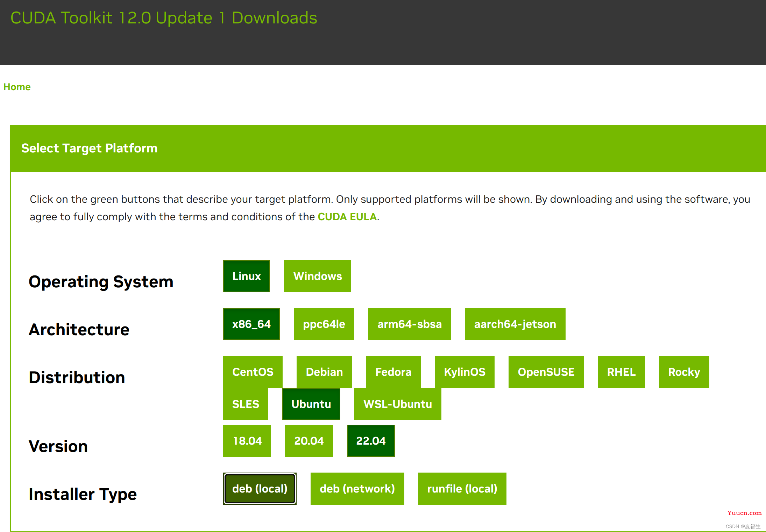The width and height of the screenshot is (766, 532).
Task: Choose runfile (local) installer type
Action: click(462, 489)
